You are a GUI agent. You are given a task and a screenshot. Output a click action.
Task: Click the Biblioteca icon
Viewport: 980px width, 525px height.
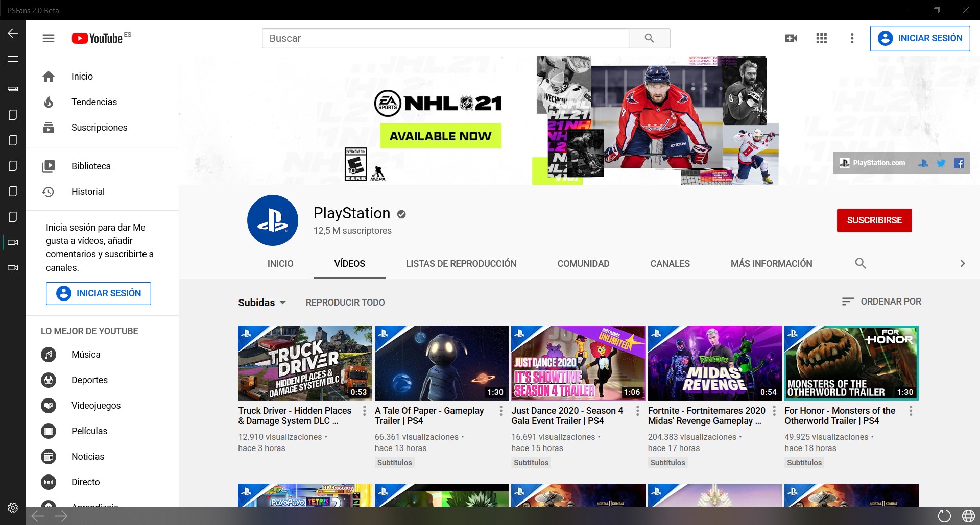coord(49,166)
